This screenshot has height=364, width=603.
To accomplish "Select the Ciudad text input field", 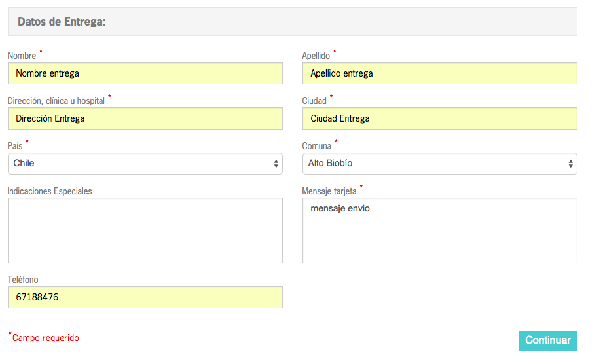I will [x=439, y=118].
